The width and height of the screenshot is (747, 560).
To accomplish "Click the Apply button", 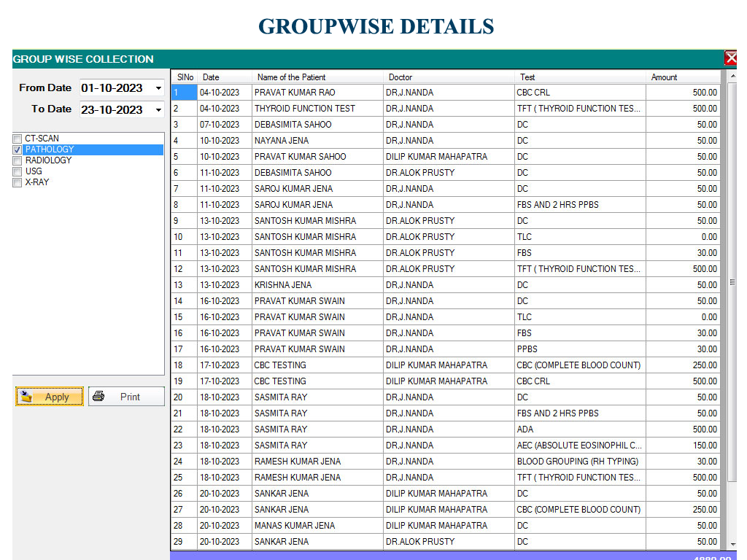I will pyautogui.click(x=50, y=397).
